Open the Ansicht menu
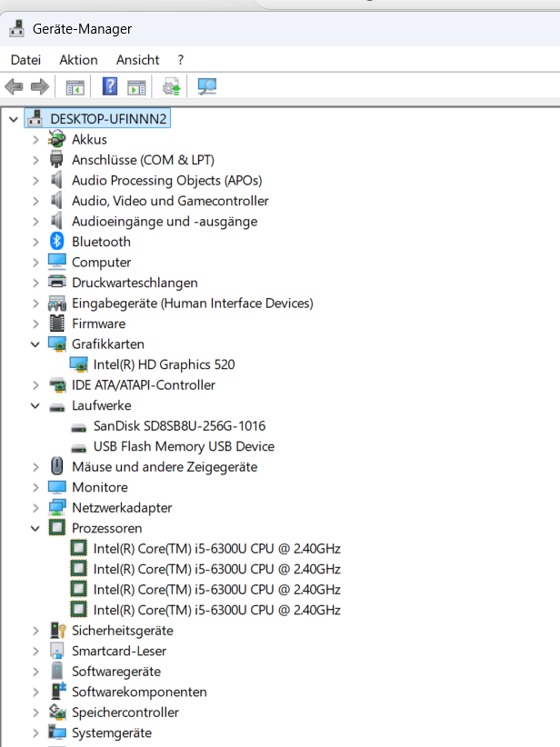560x747 pixels. 138,60
